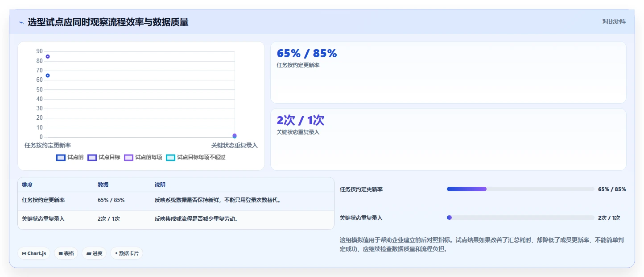Viewport: 644px width, 277px height.
Task: Click the 对比矩阵 label in the header
Action: click(x=614, y=21)
